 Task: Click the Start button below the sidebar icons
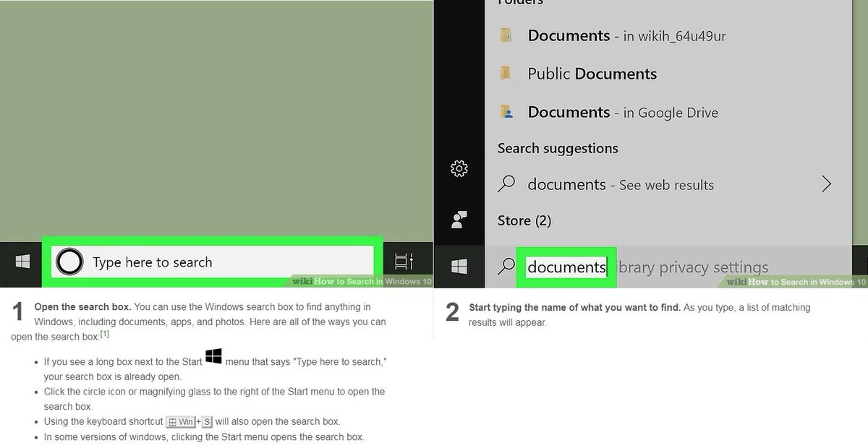tap(459, 266)
